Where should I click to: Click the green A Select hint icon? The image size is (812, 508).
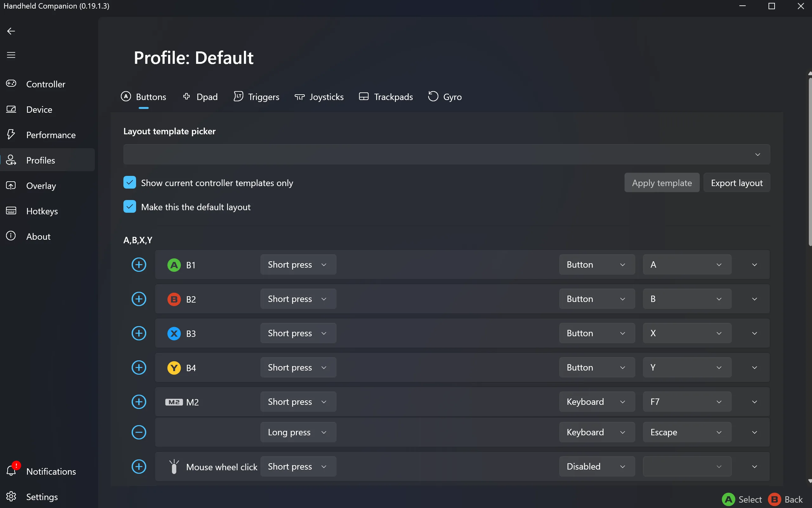(729, 500)
